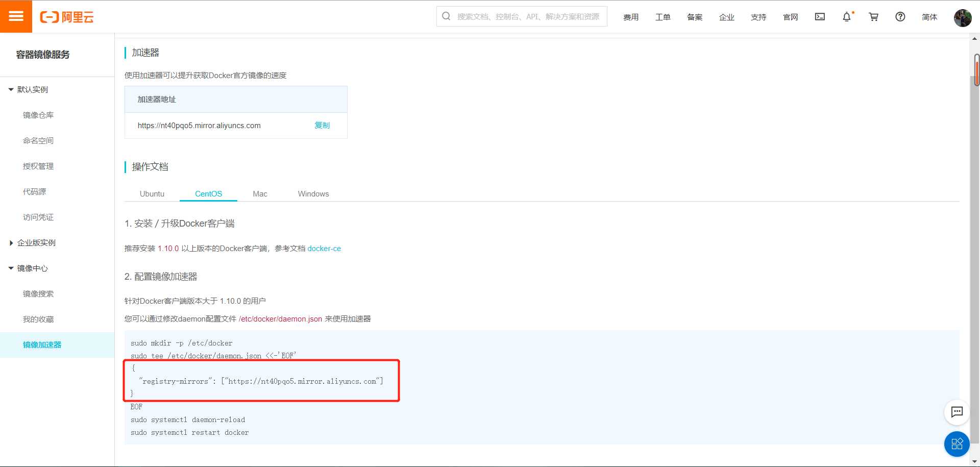Open the 支持 menu
This screenshot has width=980, height=467.
[758, 17]
